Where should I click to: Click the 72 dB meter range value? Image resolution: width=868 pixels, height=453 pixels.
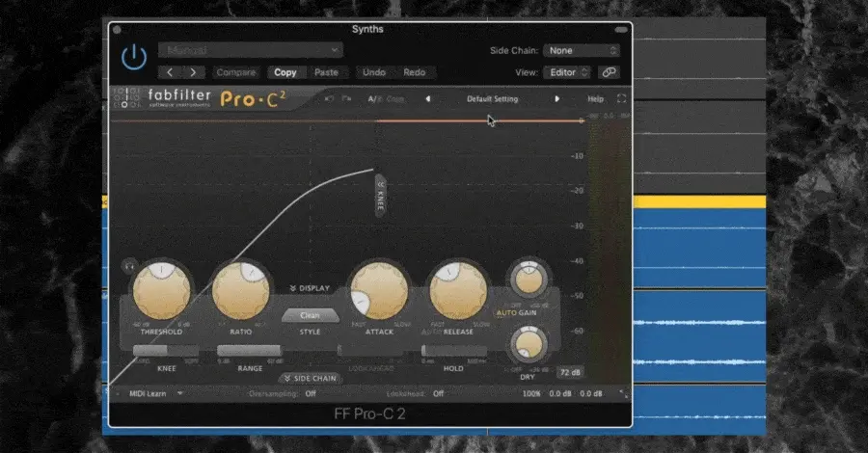(570, 372)
